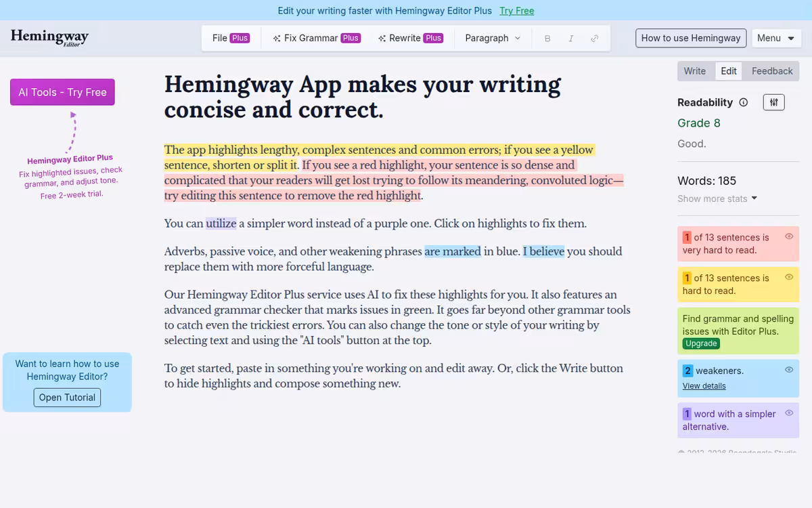Viewport: 812px width, 508px height.
Task: Switch to the Write tab
Action: coord(694,71)
